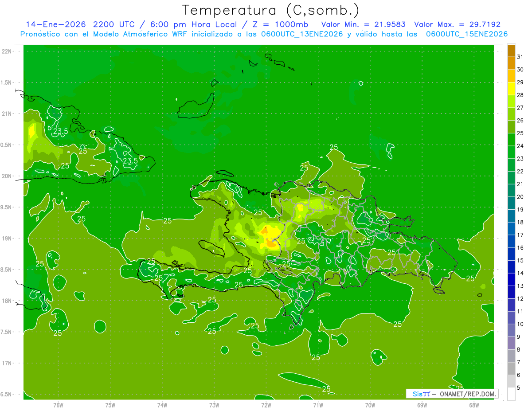This screenshot has height=411, width=532.
Task: Select the "14-Ene-2026" date text
Action: (56, 24)
